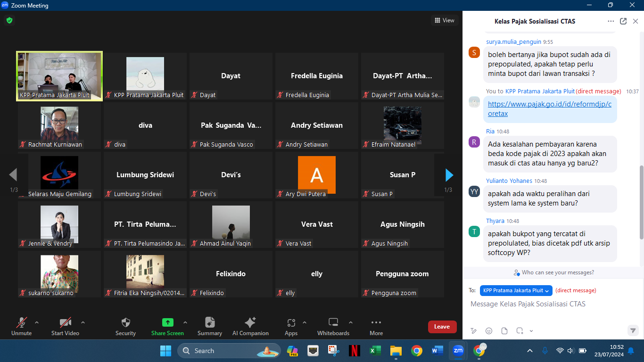This screenshot has width=644, height=362.
Task: Pop out the chat panel
Action: (623, 21)
